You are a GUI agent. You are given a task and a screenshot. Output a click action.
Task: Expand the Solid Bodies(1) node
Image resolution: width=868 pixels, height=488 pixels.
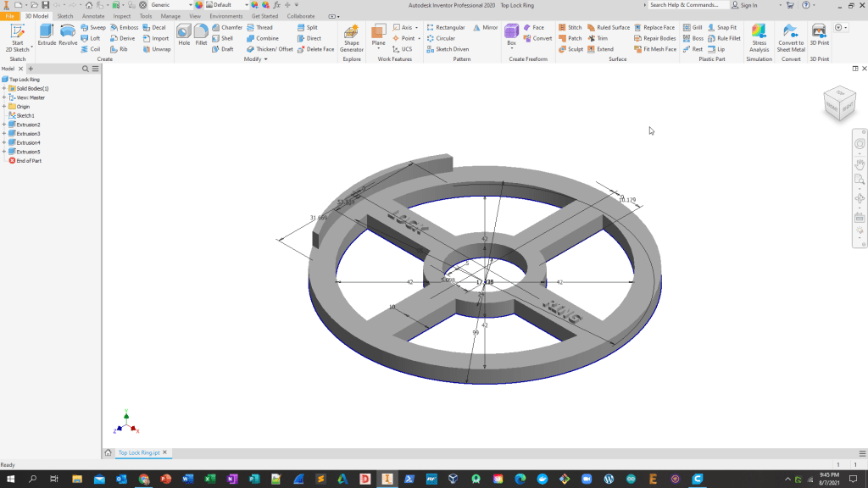(4, 88)
